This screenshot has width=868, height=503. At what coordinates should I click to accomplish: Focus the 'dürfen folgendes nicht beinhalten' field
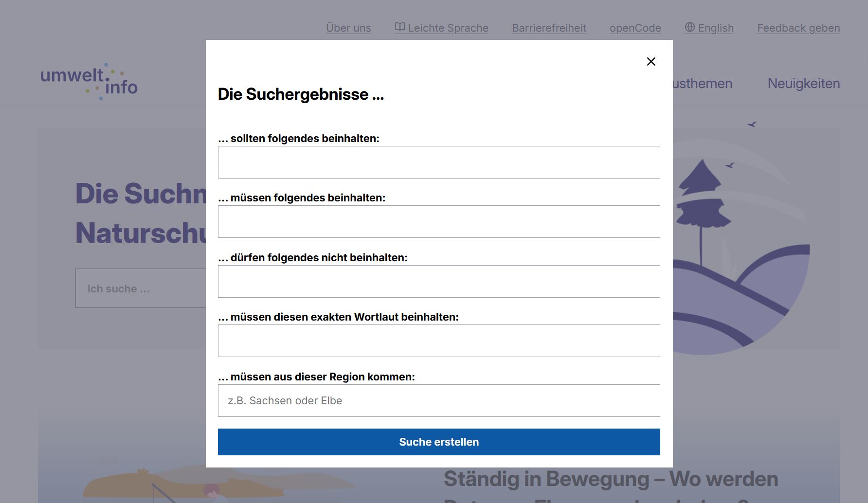coord(438,282)
